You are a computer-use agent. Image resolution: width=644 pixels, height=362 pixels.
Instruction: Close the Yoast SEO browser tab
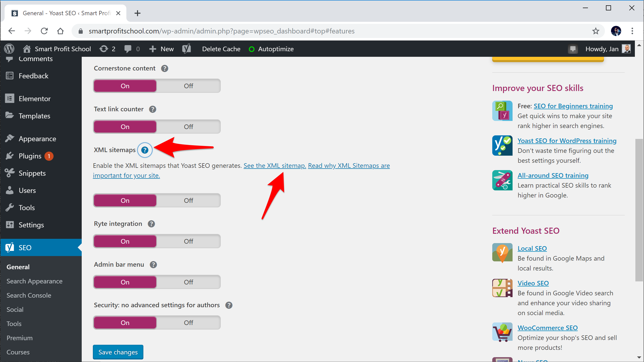[x=118, y=13]
